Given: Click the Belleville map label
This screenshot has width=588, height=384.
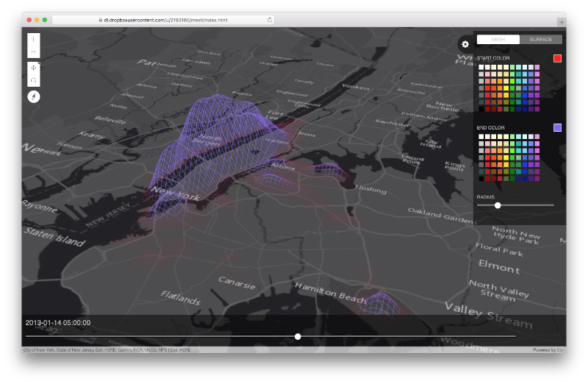Looking at the screenshot, I should coord(110,120).
